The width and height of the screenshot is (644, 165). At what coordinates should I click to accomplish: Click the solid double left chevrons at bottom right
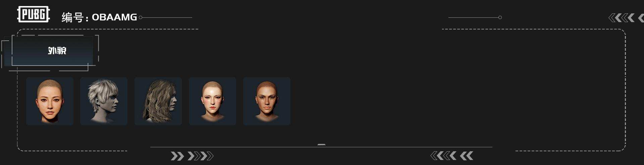[x=467, y=156]
